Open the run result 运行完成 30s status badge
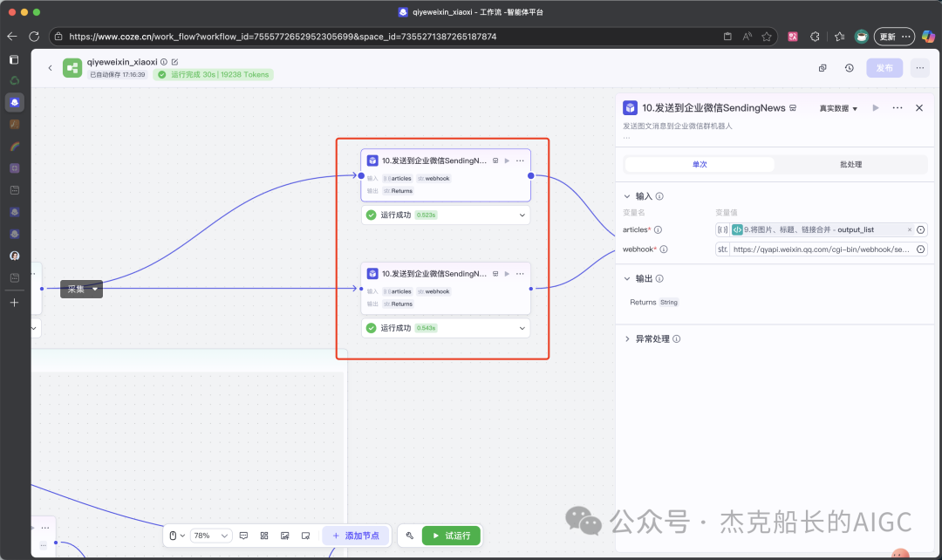Viewport: 942px width, 560px height. pos(214,74)
